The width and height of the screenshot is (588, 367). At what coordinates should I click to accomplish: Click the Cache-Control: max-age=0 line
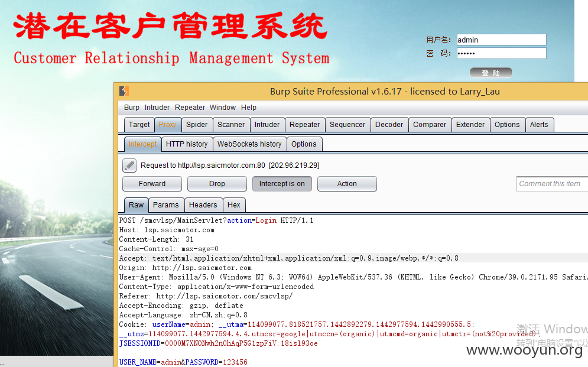click(168, 249)
